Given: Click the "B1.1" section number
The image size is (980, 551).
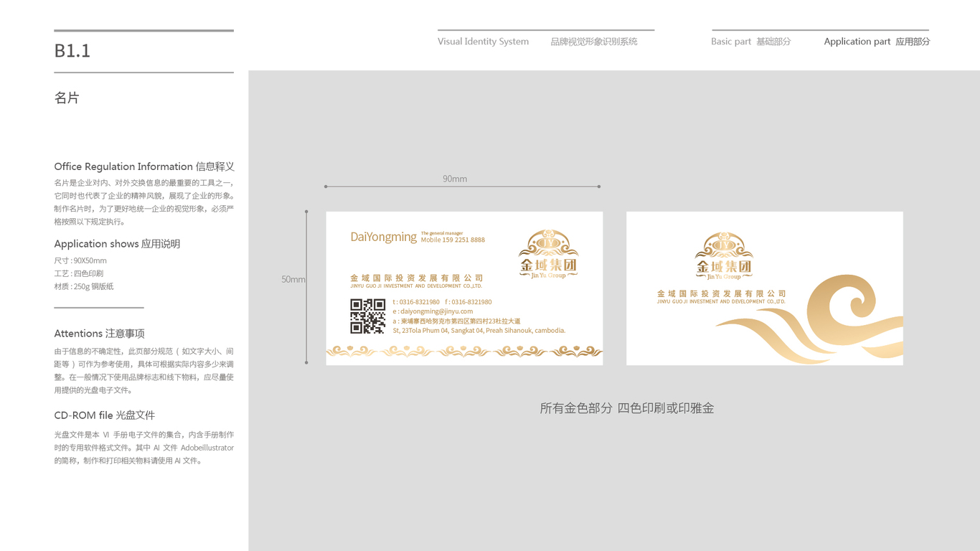Looking at the screenshot, I should tap(72, 51).
